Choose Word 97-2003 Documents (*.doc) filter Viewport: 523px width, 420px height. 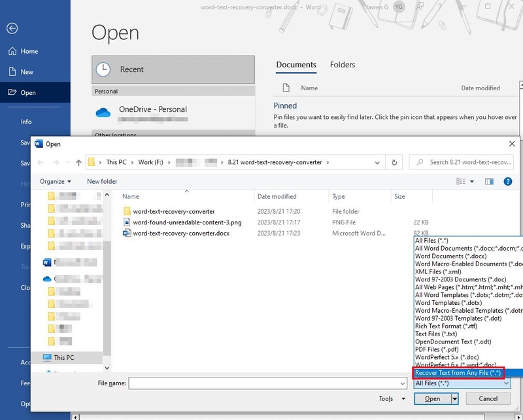tap(460, 279)
